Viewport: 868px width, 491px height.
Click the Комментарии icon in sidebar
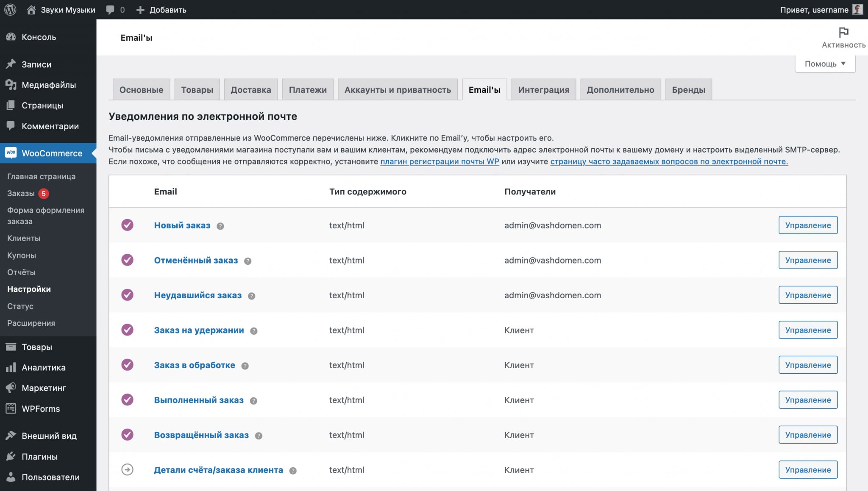coord(11,126)
